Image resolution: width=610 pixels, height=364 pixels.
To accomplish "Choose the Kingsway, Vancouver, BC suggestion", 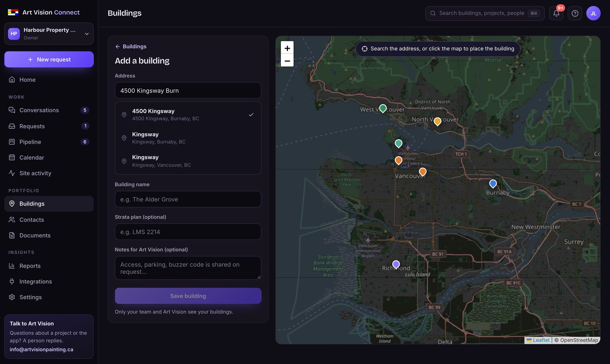I will [x=188, y=161].
